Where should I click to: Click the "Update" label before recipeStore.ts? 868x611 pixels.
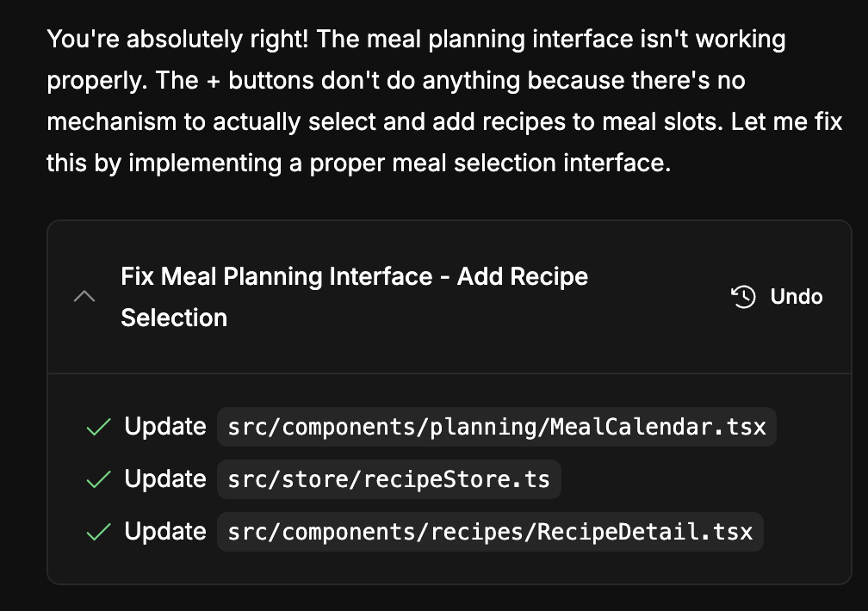click(x=165, y=479)
